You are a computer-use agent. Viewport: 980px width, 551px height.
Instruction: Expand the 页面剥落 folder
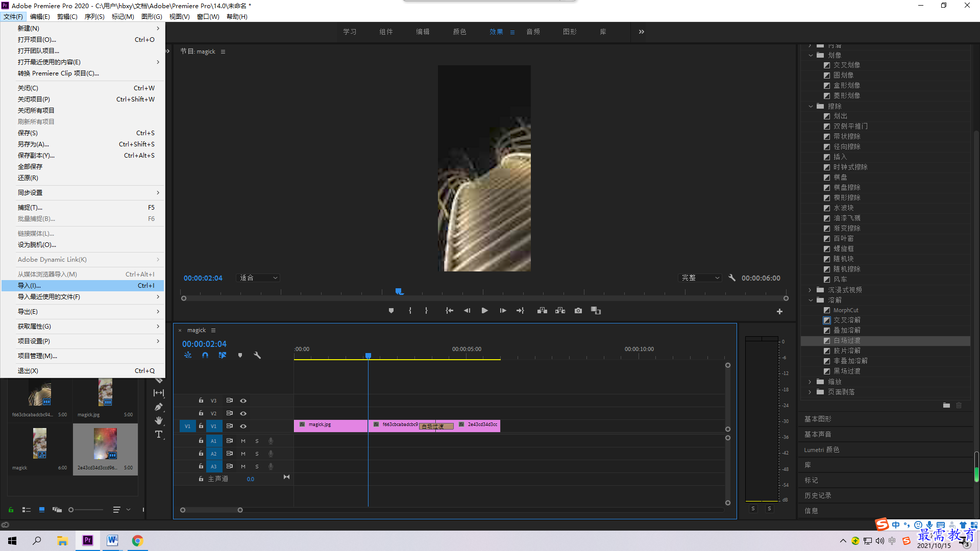click(x=811, y=392)
